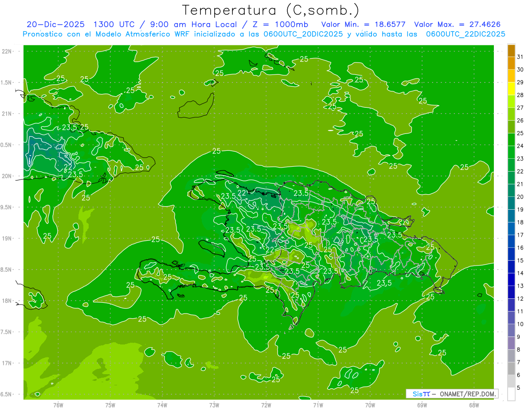The width and height of the screenshot is (532, 411).
Task: Click the legend value "31"
Action: 520,57
